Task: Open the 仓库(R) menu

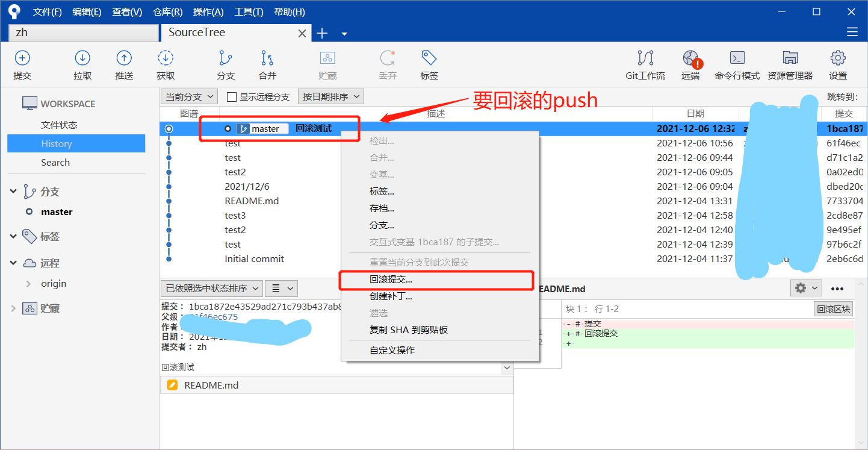Action: tap(168, 12)
